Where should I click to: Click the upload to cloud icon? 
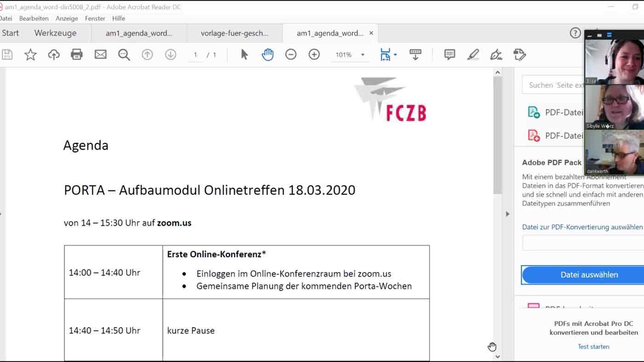pos(54,55)
